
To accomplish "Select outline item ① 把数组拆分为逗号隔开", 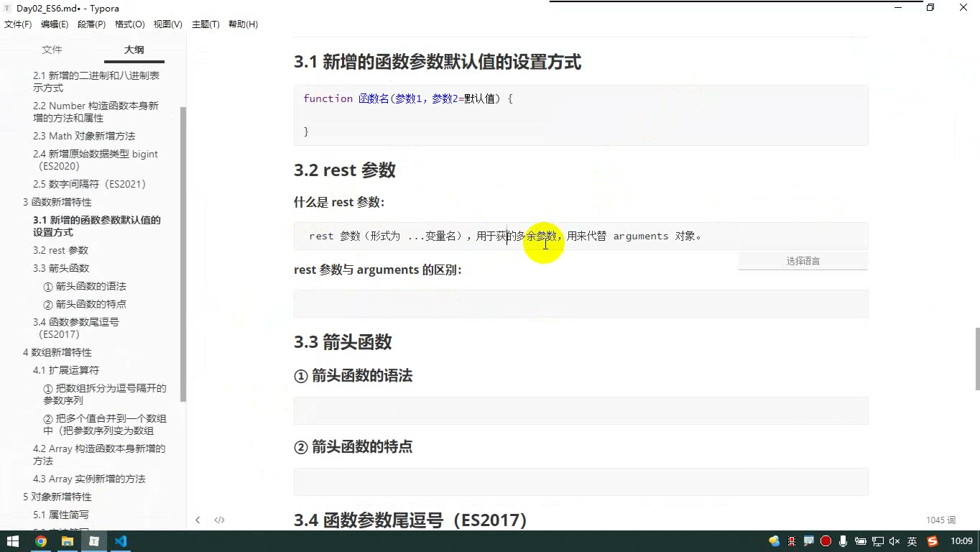I will tap(105, 395).
